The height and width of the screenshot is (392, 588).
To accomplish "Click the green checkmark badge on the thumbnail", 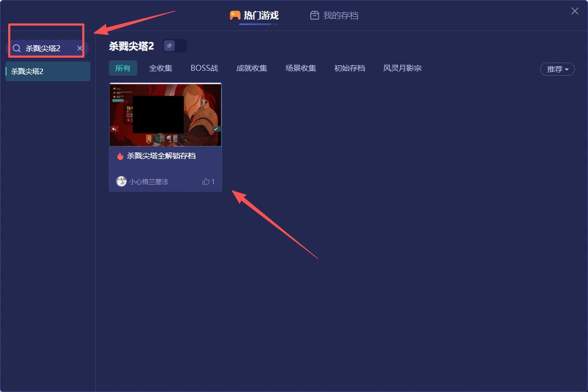I will pos(216,129).
